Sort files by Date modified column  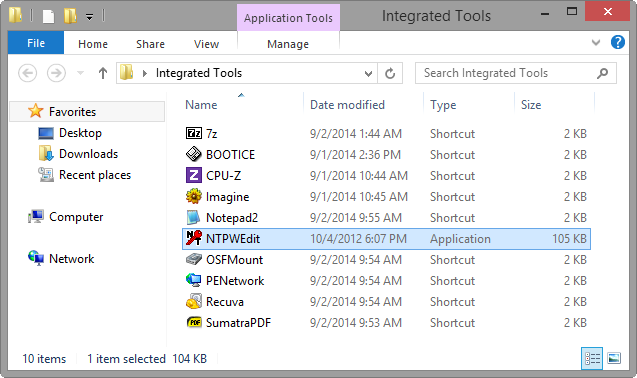[347, 105]
